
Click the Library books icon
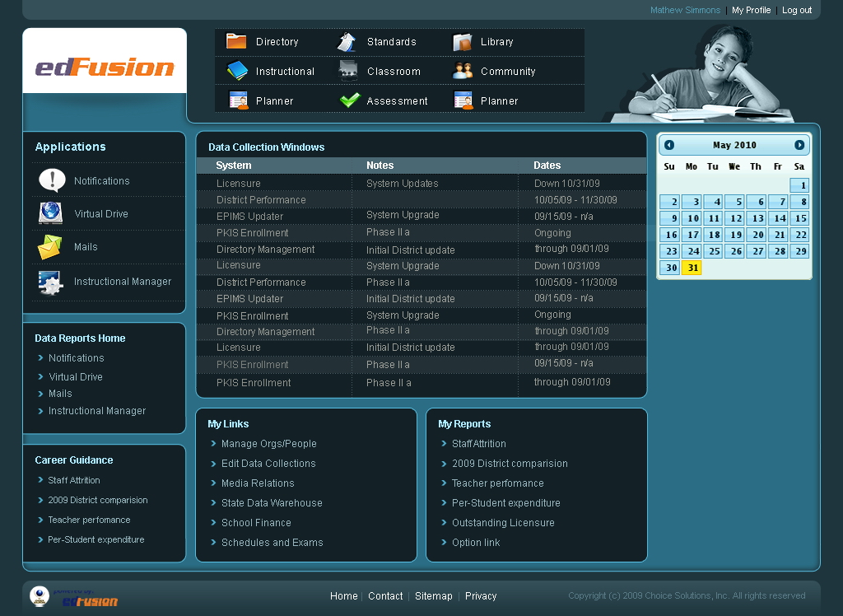pos(462,42)
